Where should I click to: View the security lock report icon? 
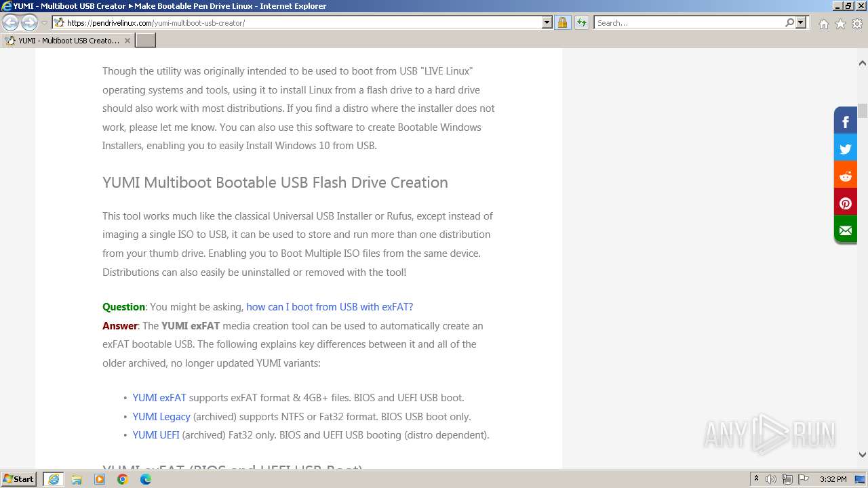click(x=562, y=22)
